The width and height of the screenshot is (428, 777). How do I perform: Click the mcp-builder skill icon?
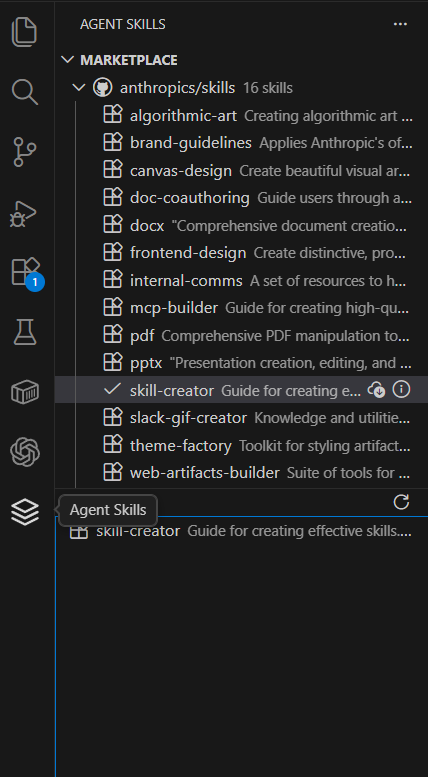point(112,307)
